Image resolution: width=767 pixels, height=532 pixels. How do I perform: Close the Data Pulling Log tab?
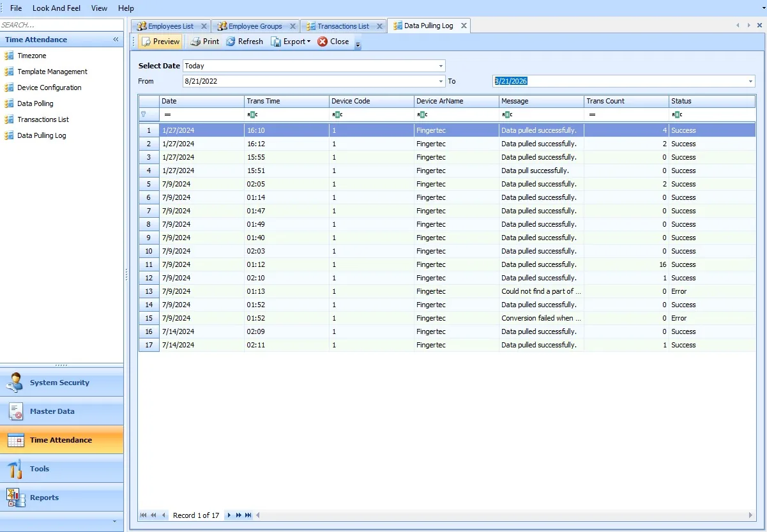[464, 26]
